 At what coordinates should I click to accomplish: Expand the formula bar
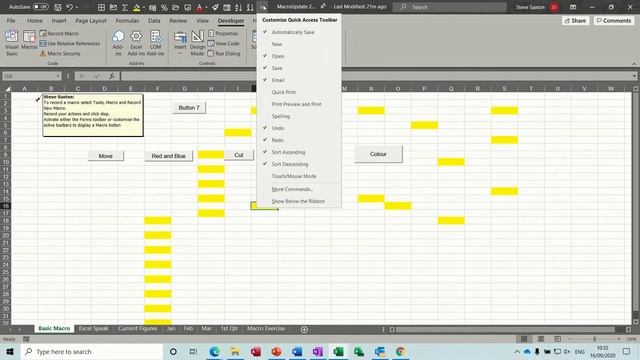634,76
